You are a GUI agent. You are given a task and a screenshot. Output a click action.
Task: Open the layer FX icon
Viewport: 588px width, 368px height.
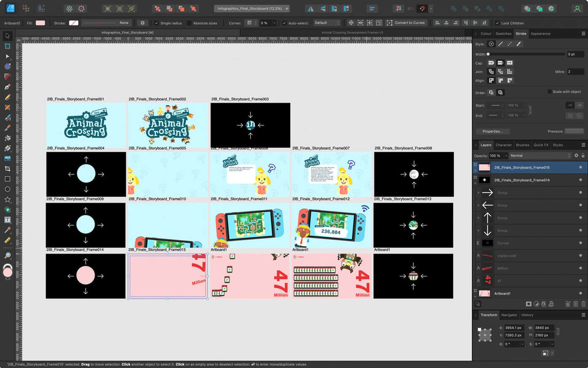point(544,304)
